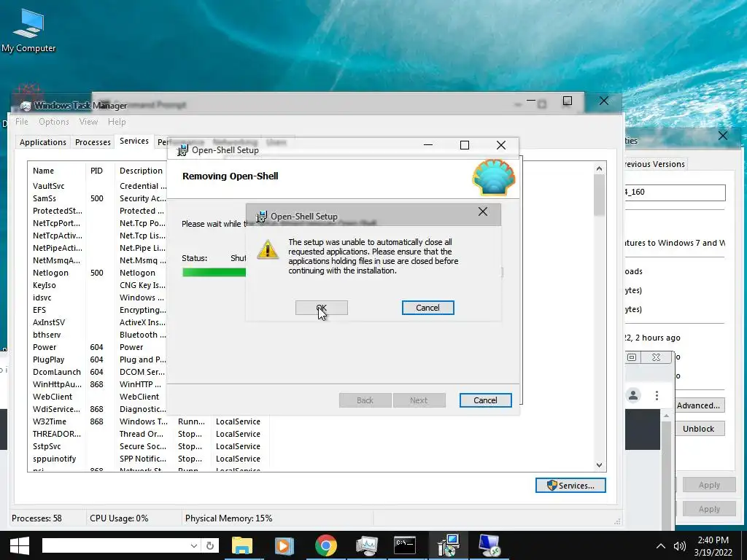Open the Command Prompt taskbar icon

(405, 545)
